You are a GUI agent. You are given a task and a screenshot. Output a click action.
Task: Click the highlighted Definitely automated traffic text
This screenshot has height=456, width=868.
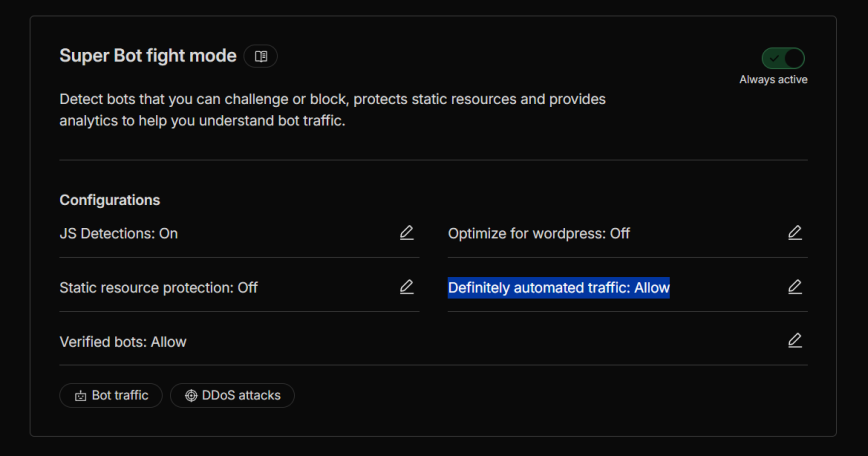[558, 287]
